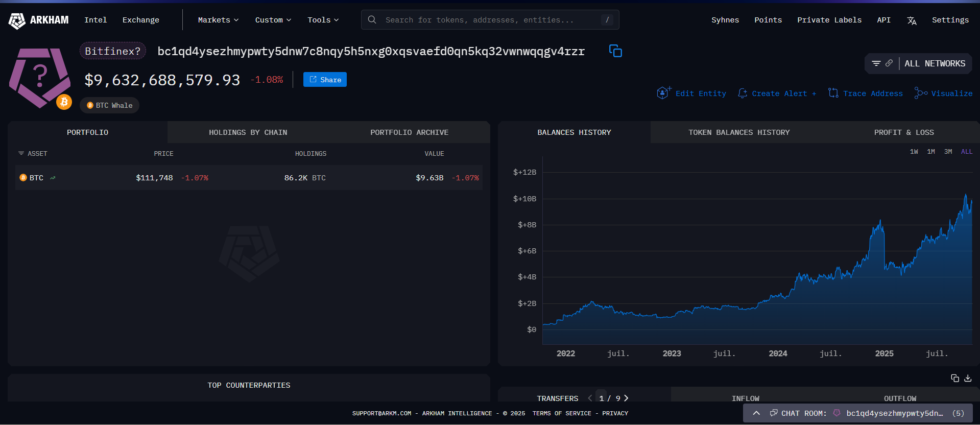Image resolution: width=980 pixels, height=425 pixels.
Task: Open the Privacy footer link
Action: point(615,413)
